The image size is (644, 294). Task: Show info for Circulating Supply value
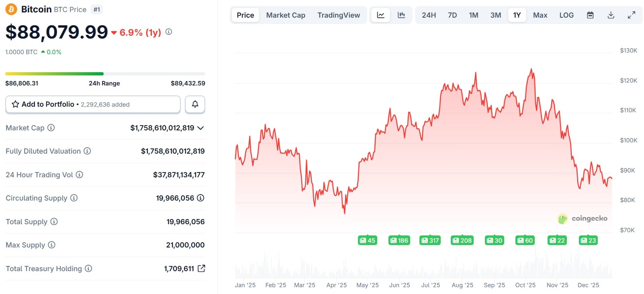200,198
